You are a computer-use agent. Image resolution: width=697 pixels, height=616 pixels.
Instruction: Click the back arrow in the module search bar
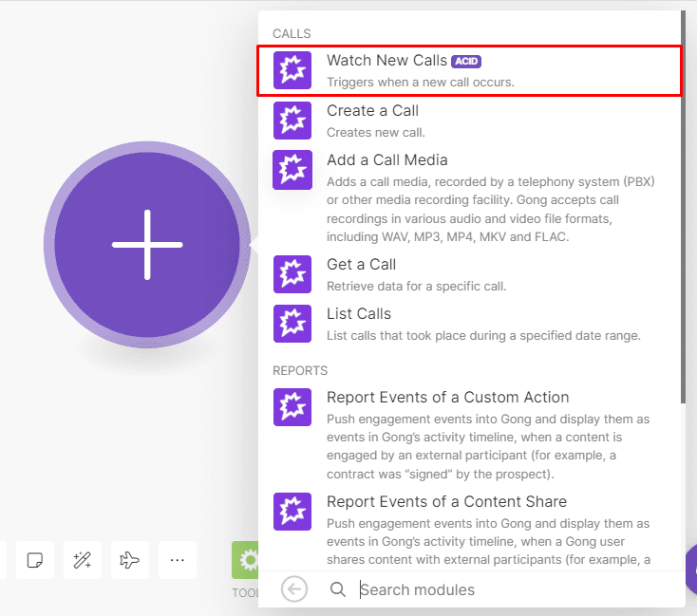point(294,589)
